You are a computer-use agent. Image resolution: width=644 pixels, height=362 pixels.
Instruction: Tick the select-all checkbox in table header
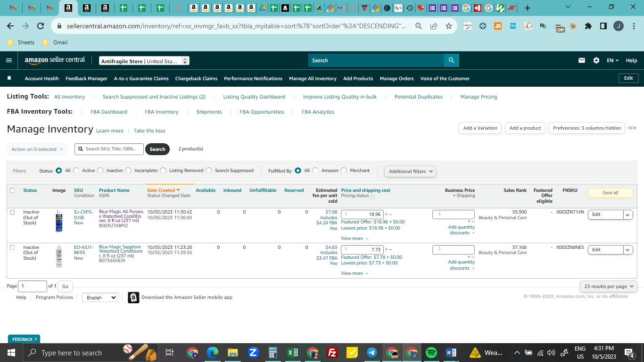coord(12,190)
